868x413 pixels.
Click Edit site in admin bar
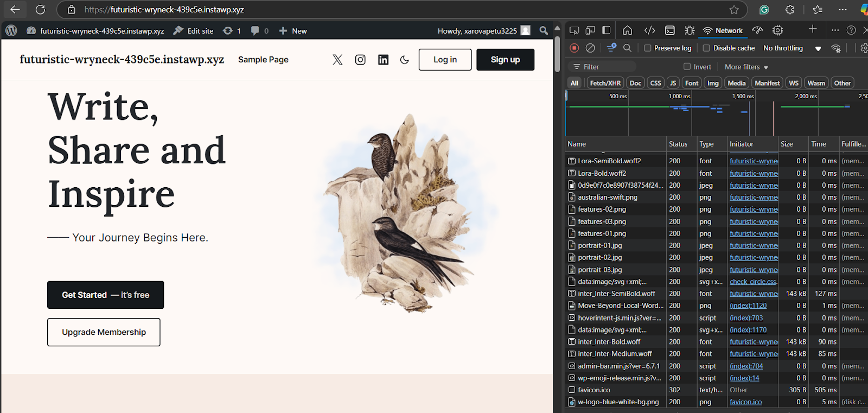pos(193,31)
